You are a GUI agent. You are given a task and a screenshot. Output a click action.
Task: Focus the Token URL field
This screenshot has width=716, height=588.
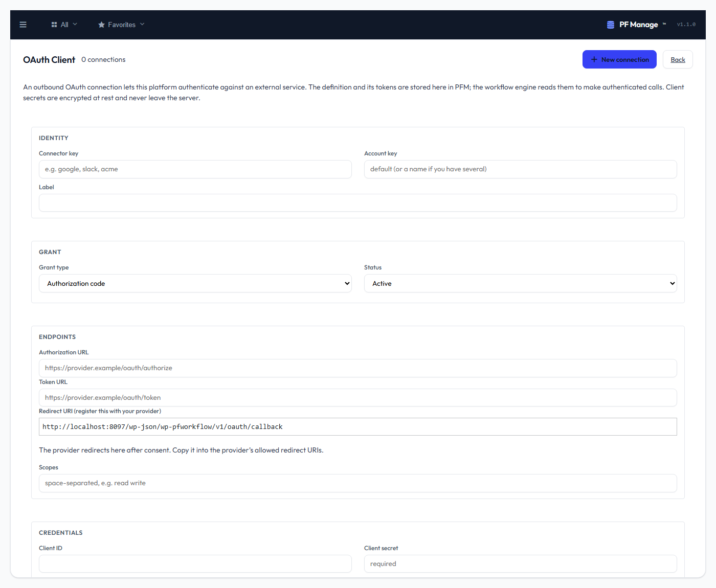358,398
